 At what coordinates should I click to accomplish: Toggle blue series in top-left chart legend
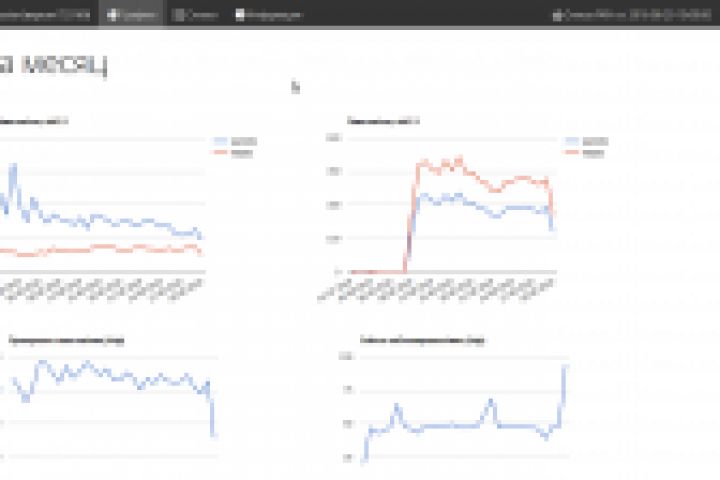click(235, 141)
